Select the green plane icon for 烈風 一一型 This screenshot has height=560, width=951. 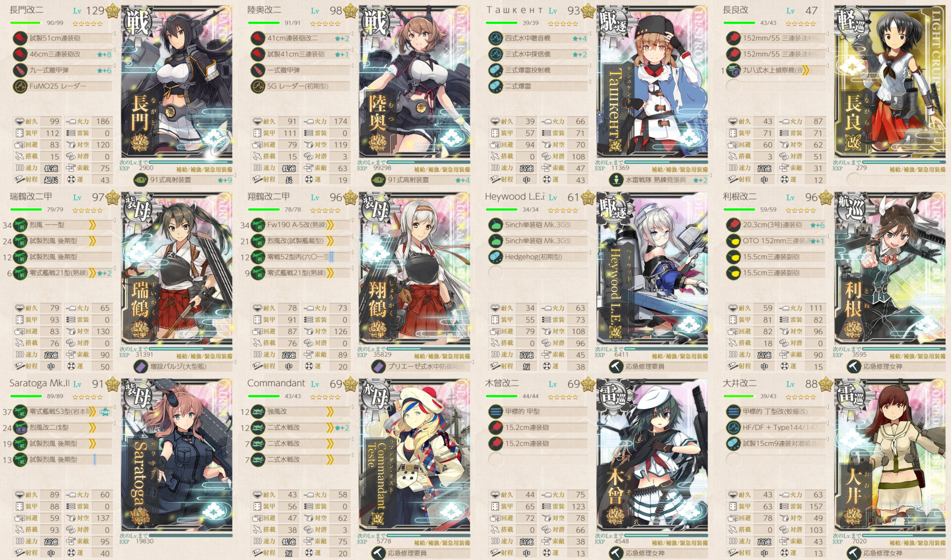(x=20, y=225)
